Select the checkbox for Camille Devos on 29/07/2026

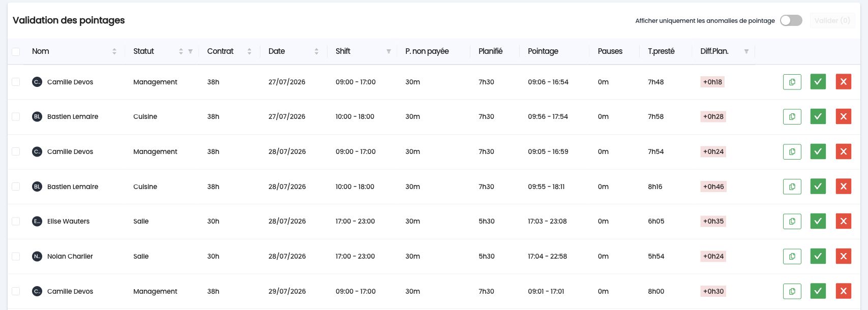tap(16, 291)
